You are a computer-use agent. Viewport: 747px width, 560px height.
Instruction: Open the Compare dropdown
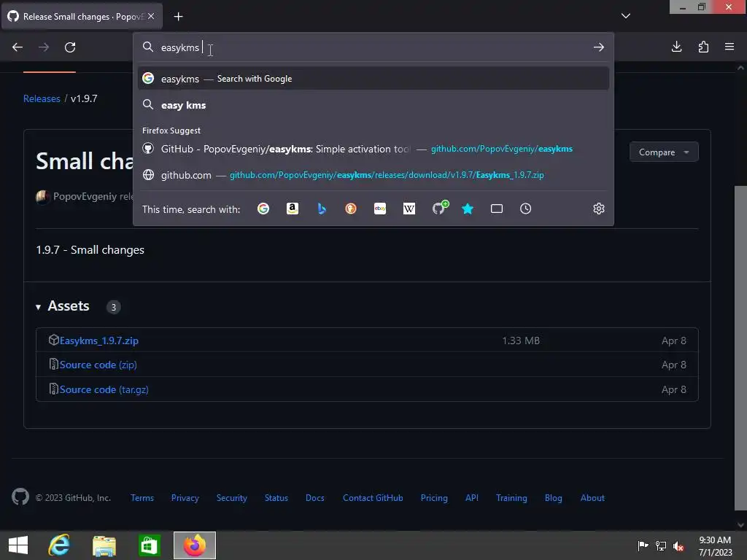(664, 152)
